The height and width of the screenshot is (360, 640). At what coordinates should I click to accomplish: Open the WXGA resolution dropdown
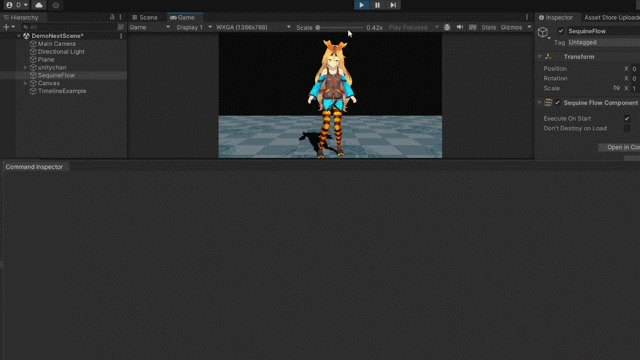coord(253,27)
